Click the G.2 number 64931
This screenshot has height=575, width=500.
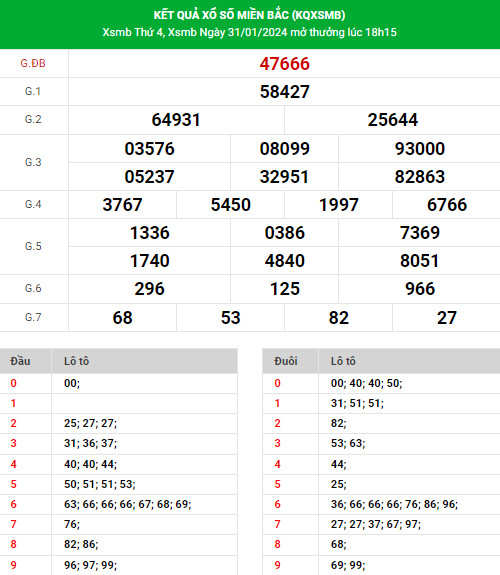176,120
